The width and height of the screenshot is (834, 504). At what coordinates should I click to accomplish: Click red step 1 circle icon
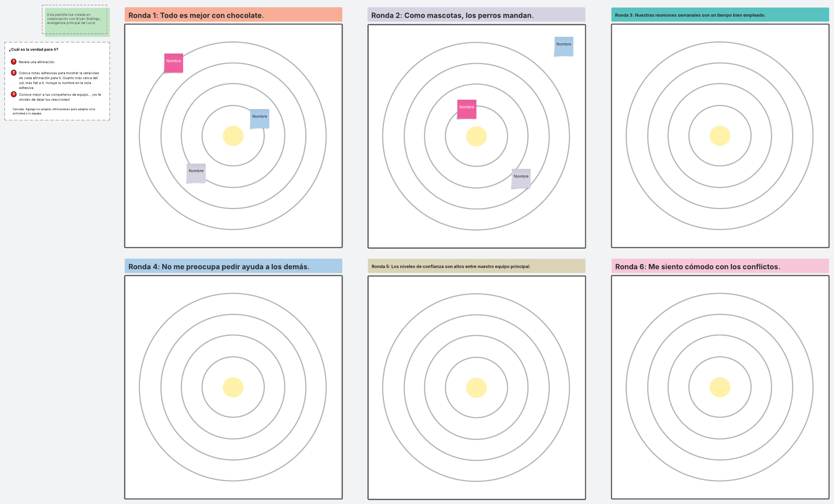14,61
